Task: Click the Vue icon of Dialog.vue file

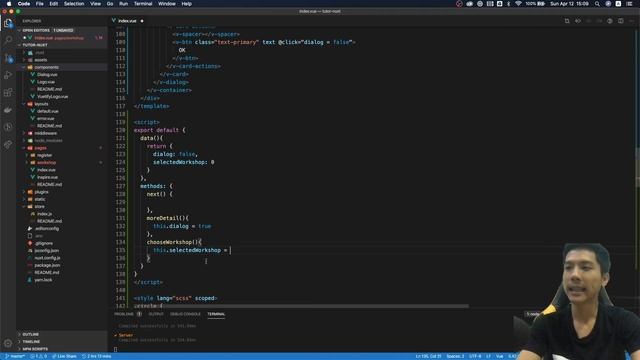Action: click(x=33, y=75)
